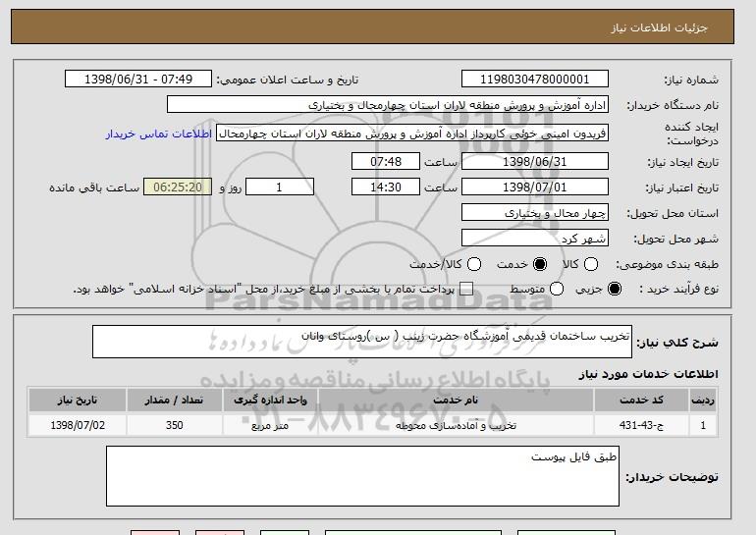
Task: Select the کالا radio button
Action: pyautogui.click(x=591, y=264)
